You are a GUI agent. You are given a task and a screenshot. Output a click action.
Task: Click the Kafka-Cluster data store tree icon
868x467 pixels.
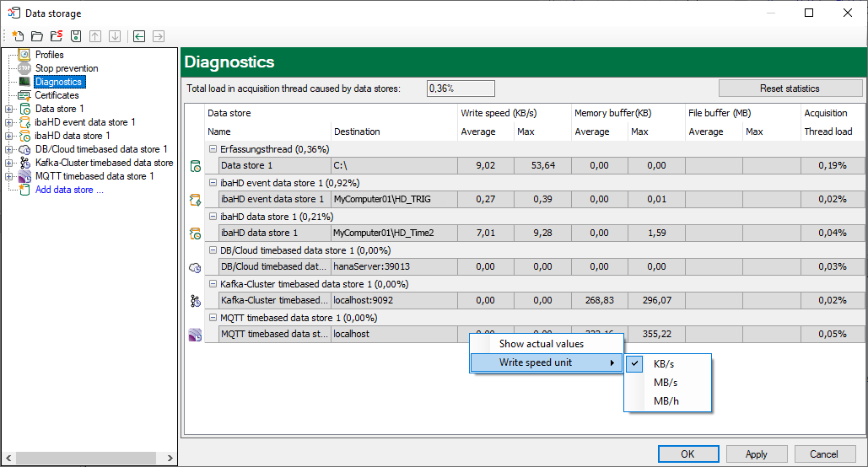pyautogui.click(x=24, y=163)
